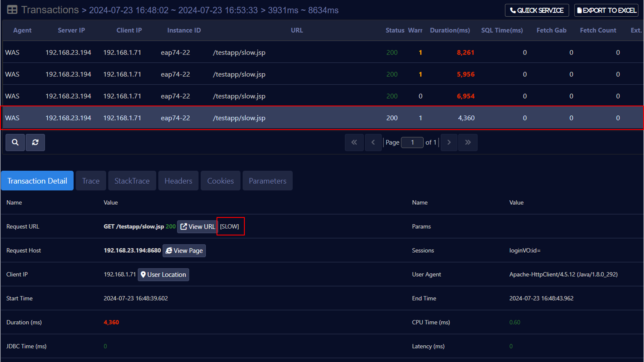Open the StackTrace tab
The image size is (644, 362).
coord(132,181)
